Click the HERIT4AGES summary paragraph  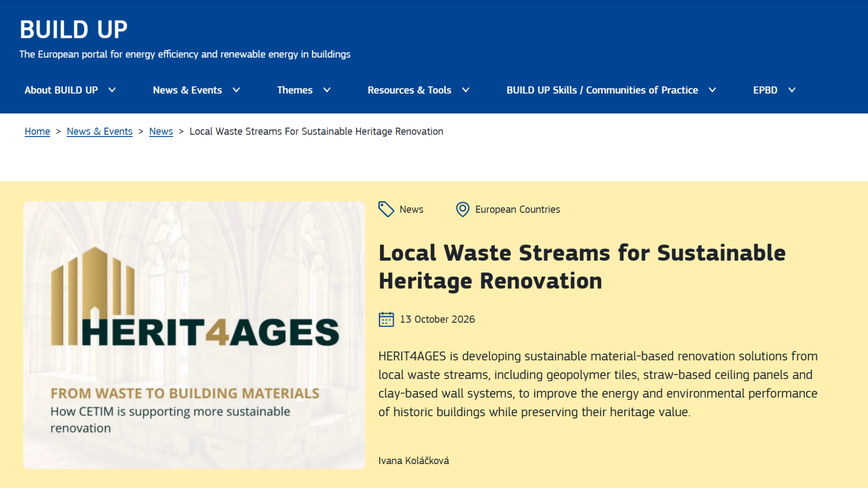pyautogui.click(x=598, y=384)
